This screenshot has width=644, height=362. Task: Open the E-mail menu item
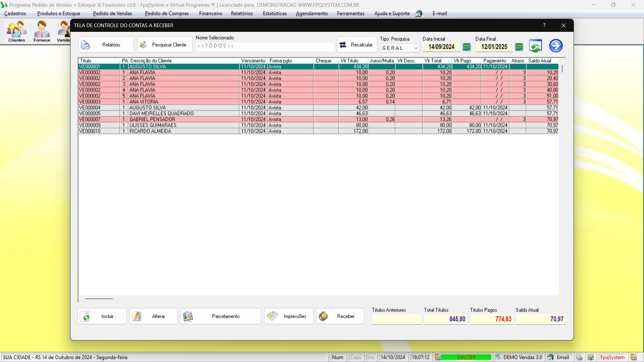click(x=440, y=14)
